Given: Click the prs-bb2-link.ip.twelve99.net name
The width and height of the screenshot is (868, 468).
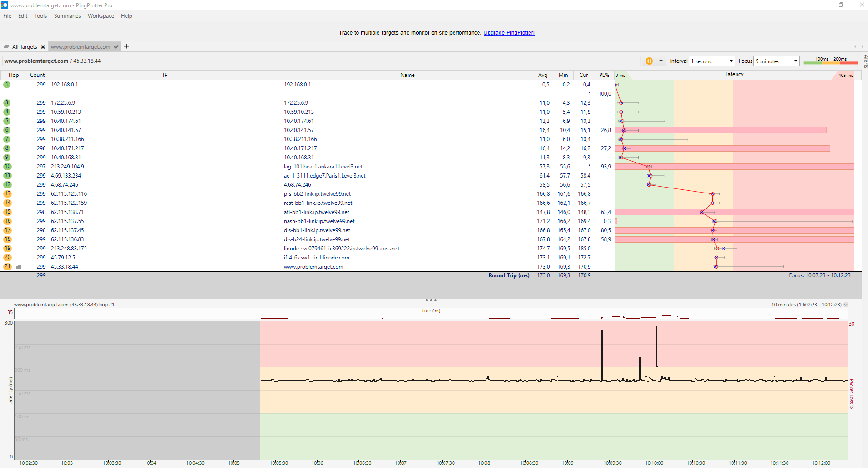Looking at the screenshot, I should point(317,194).
